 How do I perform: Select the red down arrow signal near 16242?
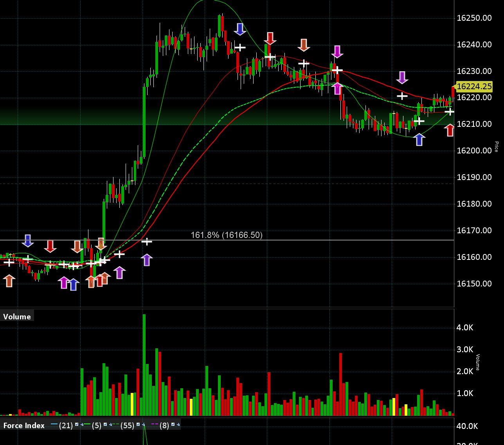(x=270, y=38)
